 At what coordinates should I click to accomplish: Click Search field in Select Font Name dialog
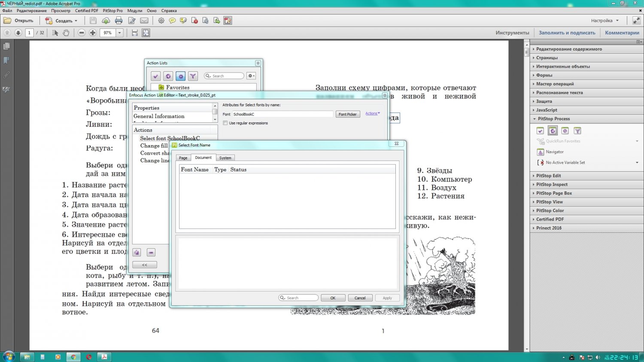tap(298, 298)
